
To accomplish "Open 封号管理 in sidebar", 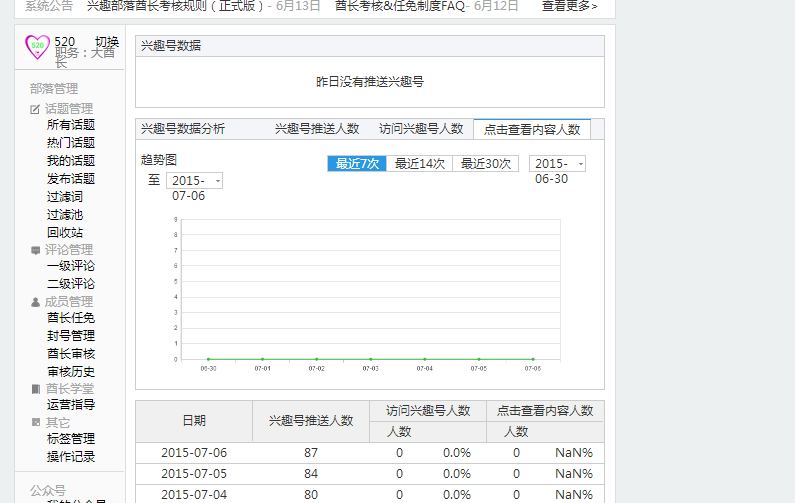I will pos(71,336).
